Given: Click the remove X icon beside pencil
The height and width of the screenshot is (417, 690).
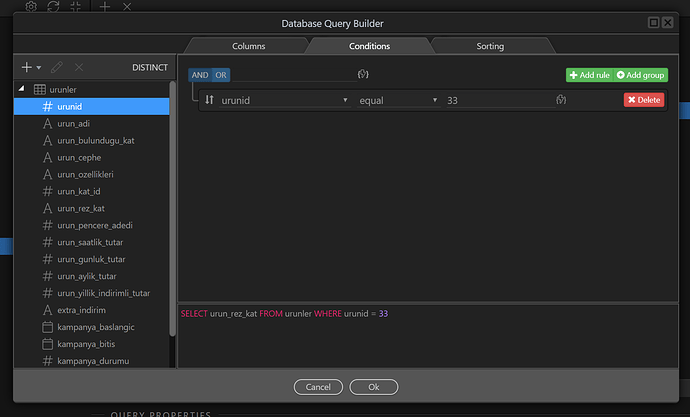Looking at the screenshot, I should [x=79, y=67].
